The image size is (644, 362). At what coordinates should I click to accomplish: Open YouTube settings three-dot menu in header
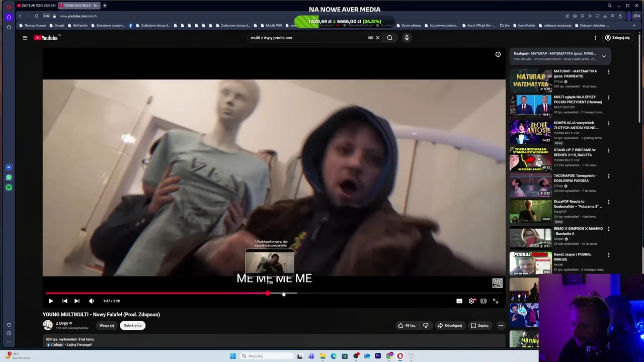coord(595,38)
